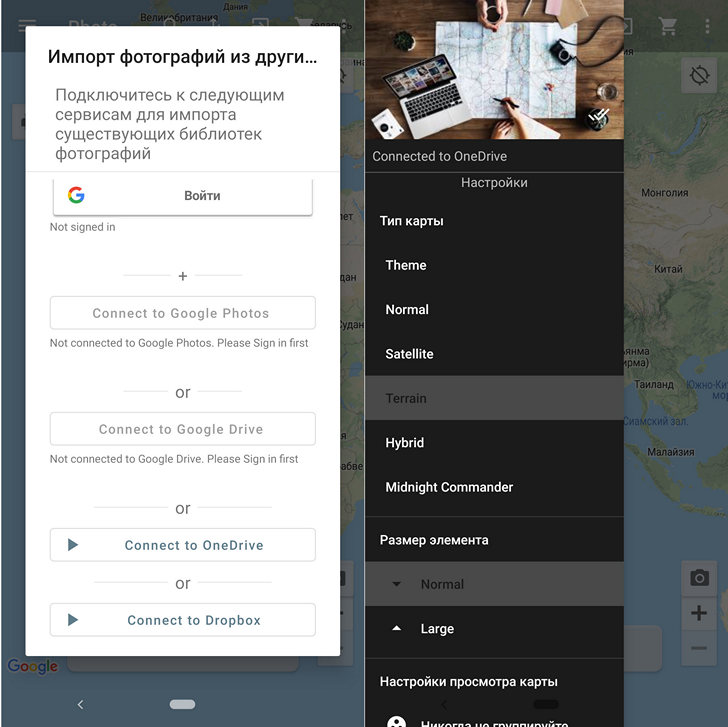
Task: Zoom out the map with minus button
Action: coord(699,648)
